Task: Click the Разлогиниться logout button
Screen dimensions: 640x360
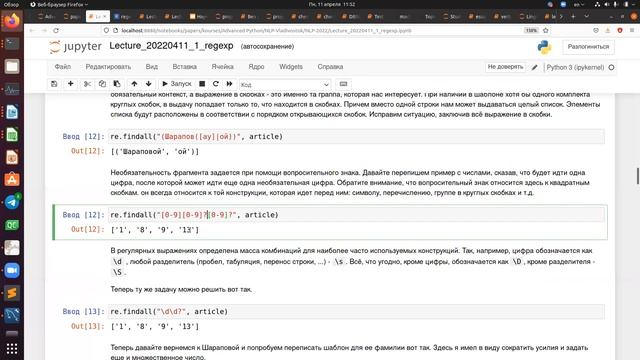Action: [588, 47]
